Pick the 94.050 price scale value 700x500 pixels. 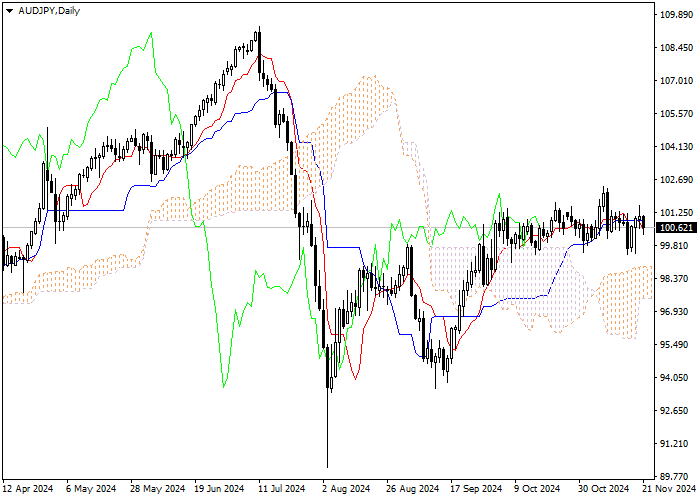pyautogui.click(x=674, y=378)
